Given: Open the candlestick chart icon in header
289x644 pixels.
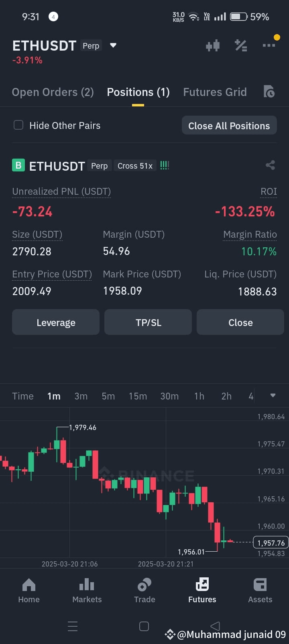Looking at the screenshot, I should (x=213, y=45).
